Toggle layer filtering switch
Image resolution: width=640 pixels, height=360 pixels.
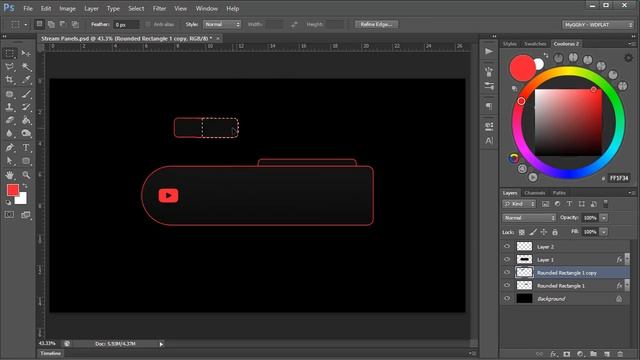[x=606, y=204]
